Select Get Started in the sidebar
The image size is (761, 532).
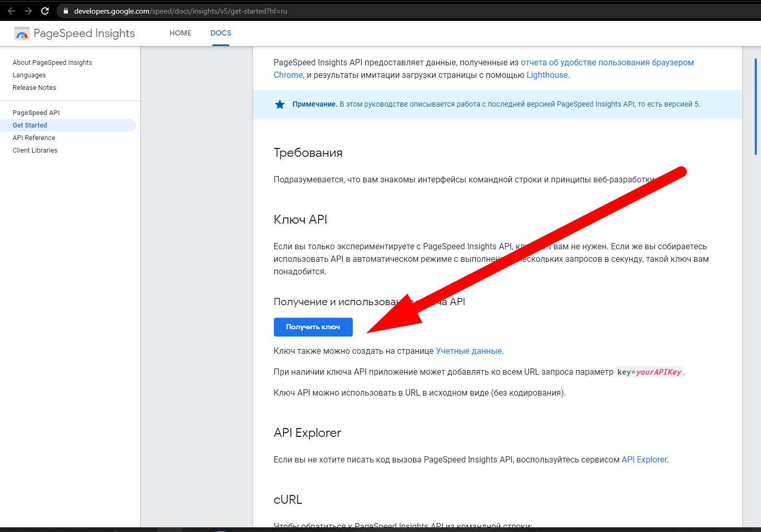point(68,125)
